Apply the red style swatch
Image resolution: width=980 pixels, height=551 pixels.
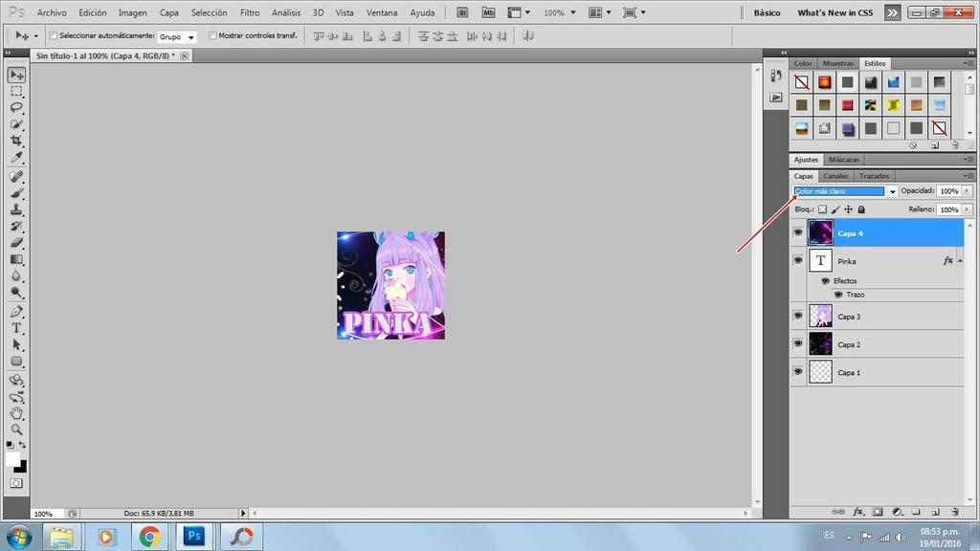(848, 105)
